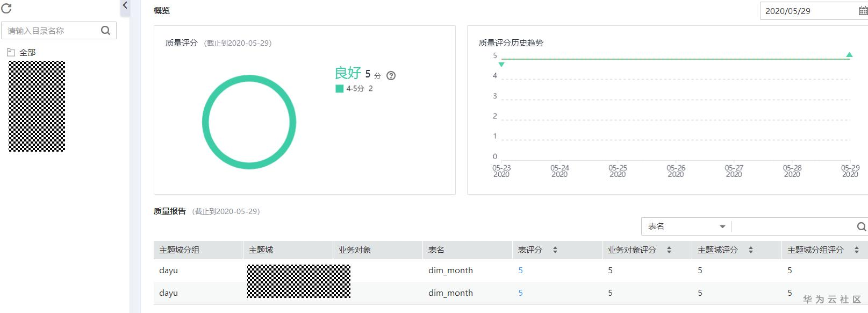Toggle the 4-5分 legend swatch
The height and width of the screenshot is (313, 868).
tap(339, 89)
